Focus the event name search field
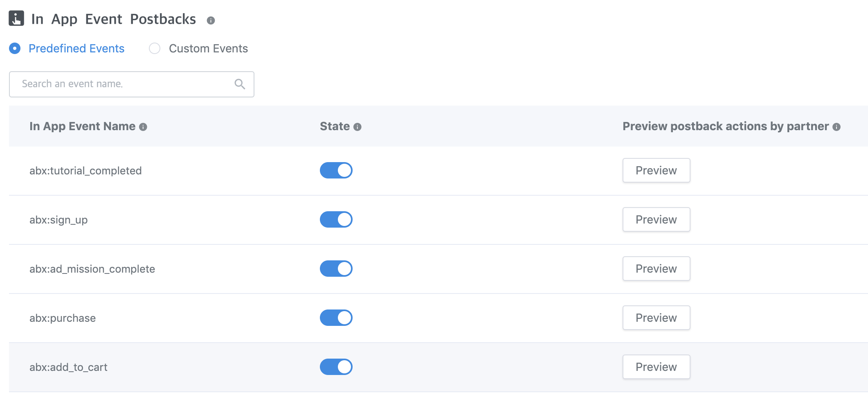Viewport: 868px width, 393px height. pyautogui.click(x=123, y=84)
